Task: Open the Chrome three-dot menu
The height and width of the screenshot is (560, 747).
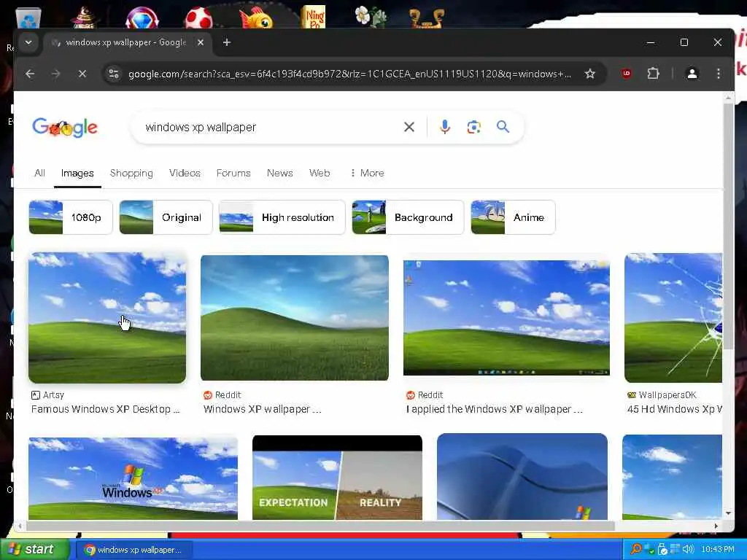Action: 719,74
